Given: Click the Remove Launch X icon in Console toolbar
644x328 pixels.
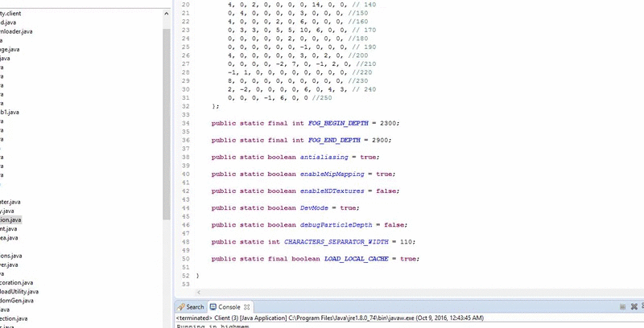Looking at the screenshot, I should coord(634,306).
